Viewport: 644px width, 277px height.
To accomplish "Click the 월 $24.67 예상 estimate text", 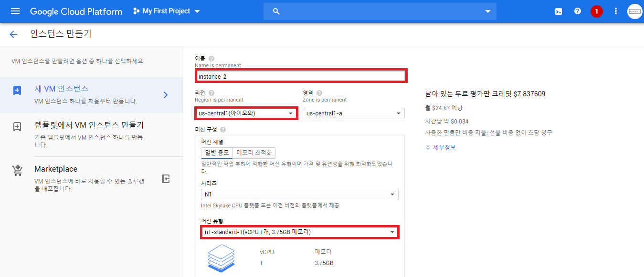I will pyautogui.click(x=443, y=108).
